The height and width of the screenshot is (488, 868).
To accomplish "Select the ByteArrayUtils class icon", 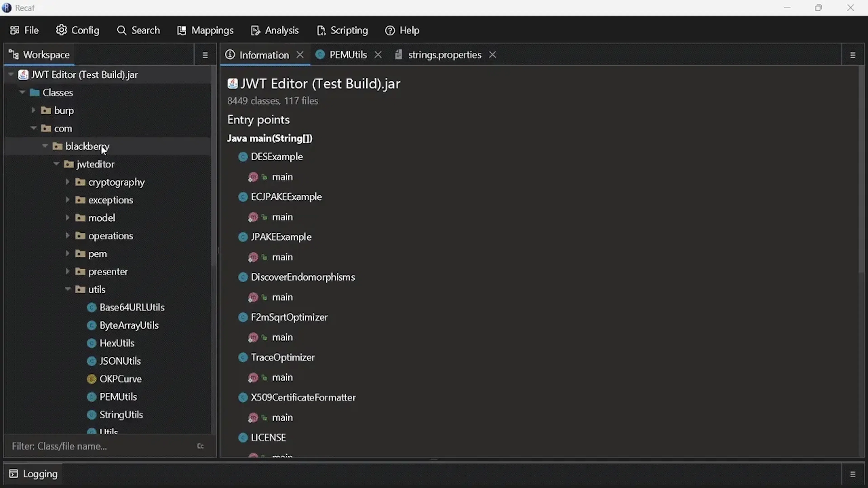I will (x=91, y=325).
